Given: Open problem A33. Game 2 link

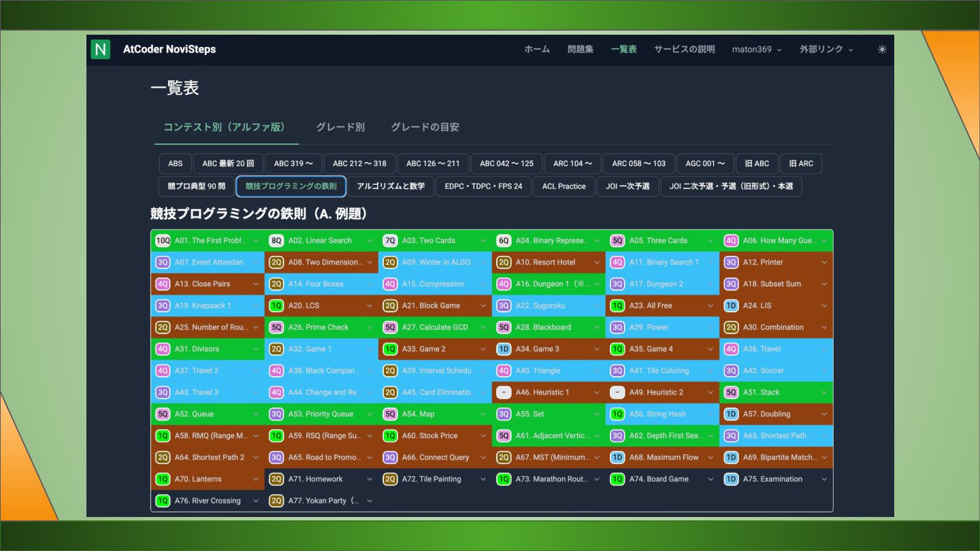Looking at the screenshot, I should pyautogui.click(x=424, y=349).
